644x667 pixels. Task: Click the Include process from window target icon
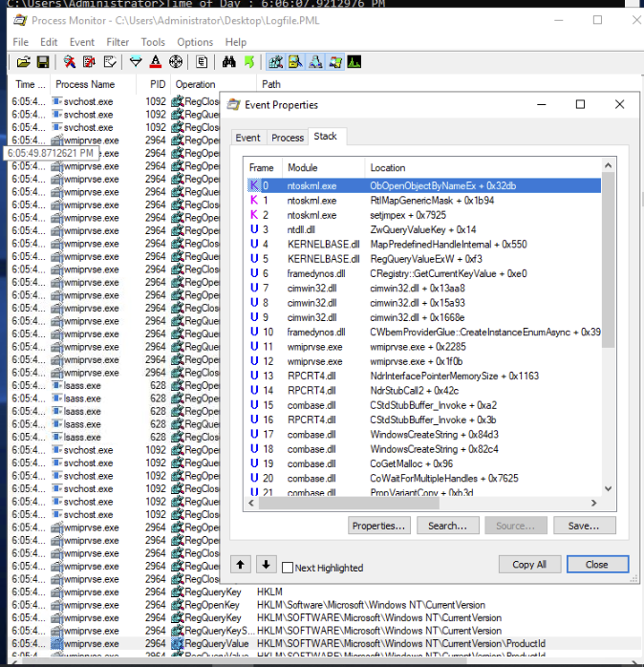point(176,62)
